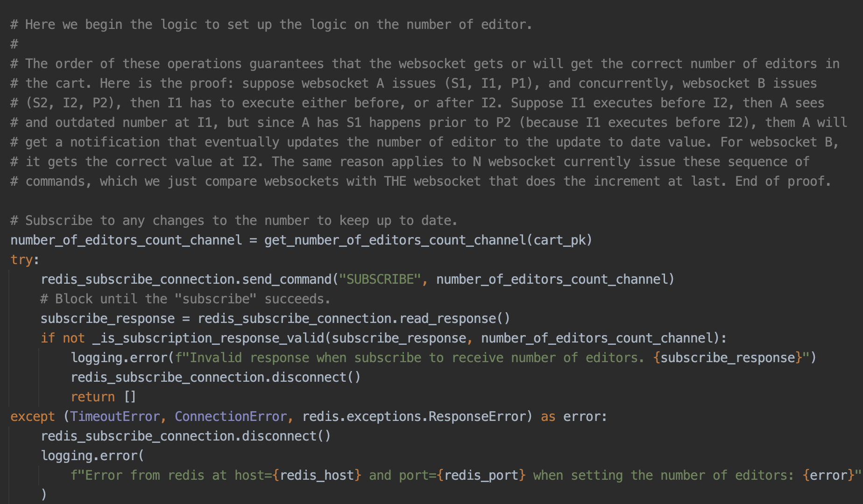This screenshot has width=863, height=504.
Task: Click ConnectionError in the except clause
Action: [231, 416]
